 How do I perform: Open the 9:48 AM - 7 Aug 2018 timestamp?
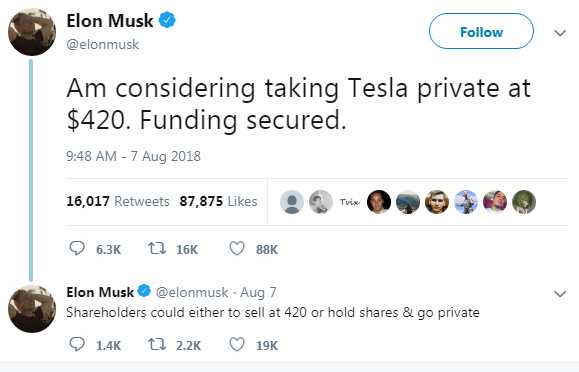click(133, 156)
